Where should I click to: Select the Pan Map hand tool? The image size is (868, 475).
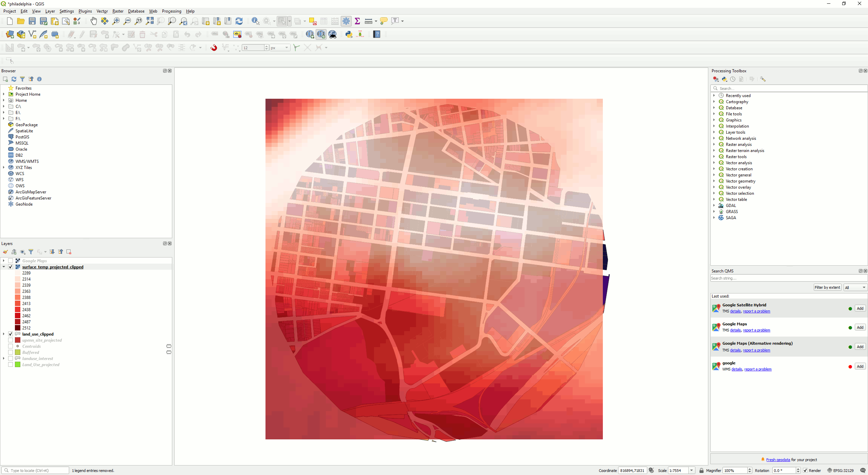[94, 21]
